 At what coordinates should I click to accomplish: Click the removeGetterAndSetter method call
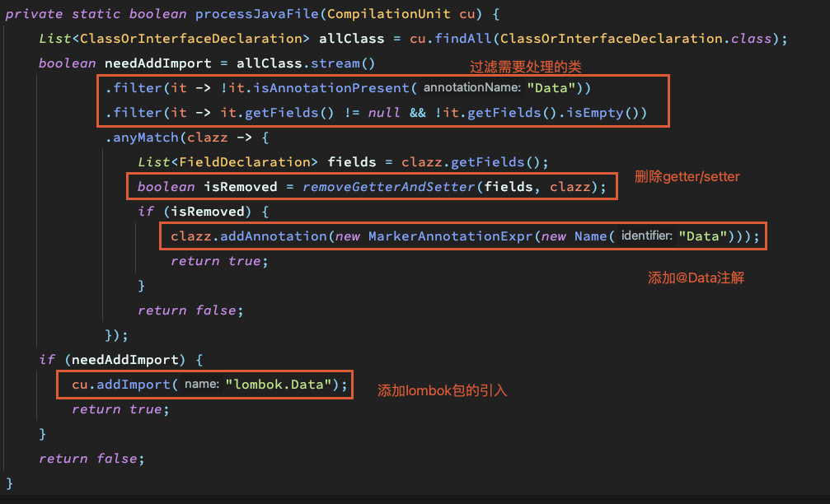coord(388,187)
